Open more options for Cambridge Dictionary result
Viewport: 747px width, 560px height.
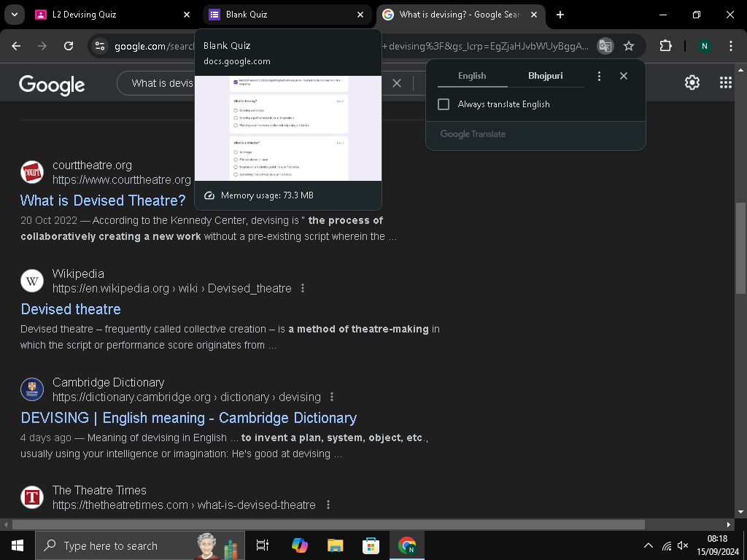[x=332, y=397]
